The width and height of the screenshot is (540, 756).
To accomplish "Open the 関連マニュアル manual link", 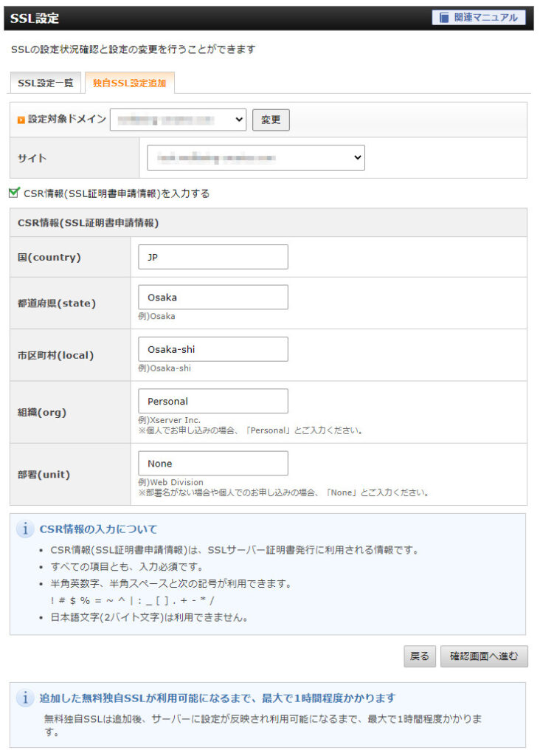I will (478, 18).
